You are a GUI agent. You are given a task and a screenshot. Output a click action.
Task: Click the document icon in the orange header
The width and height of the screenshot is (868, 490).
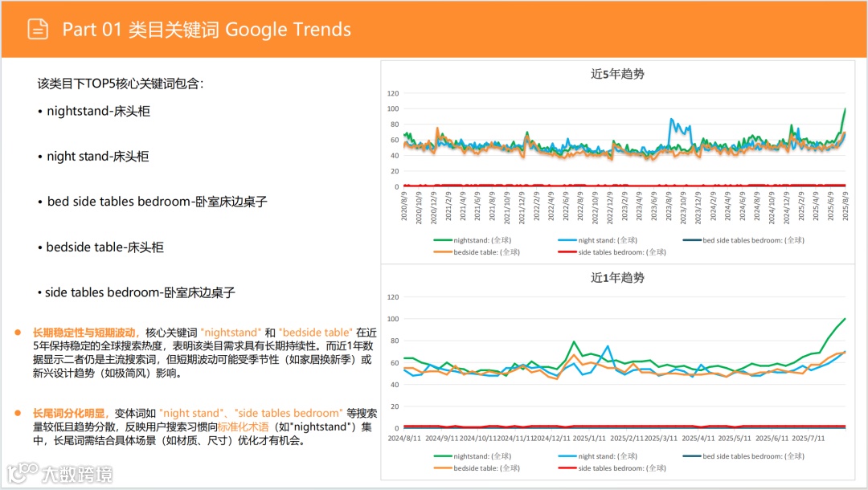[x=39, y=29]
